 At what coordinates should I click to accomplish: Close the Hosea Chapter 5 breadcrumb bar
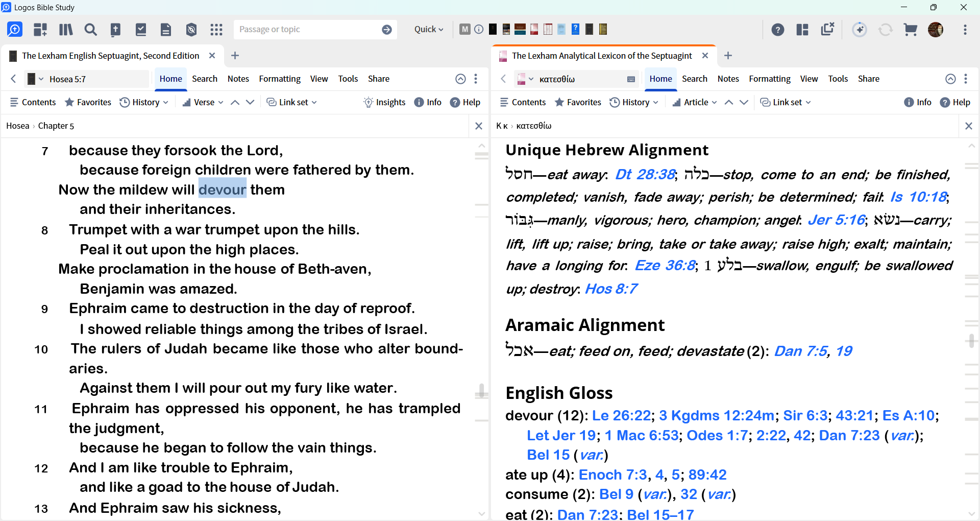tap(479, 126)
